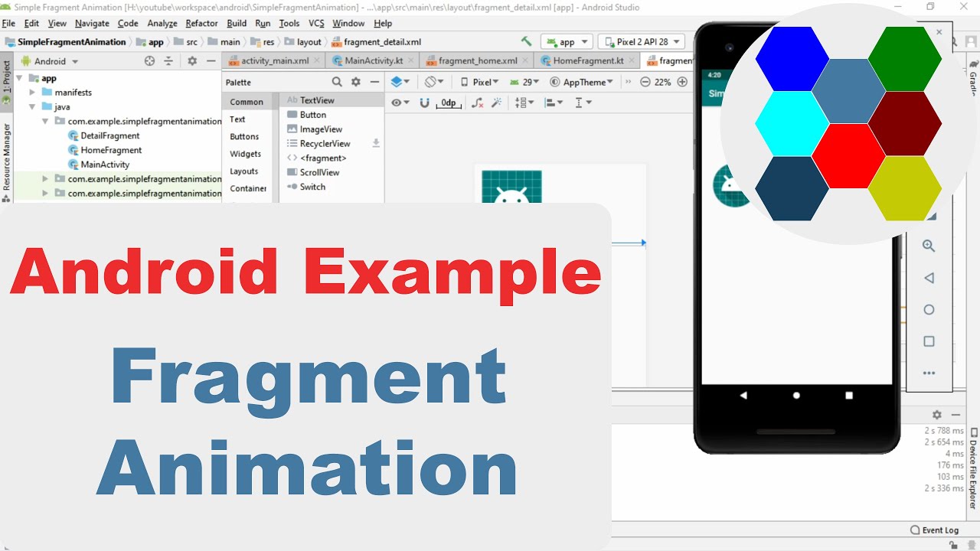The width and height of the screenshot is (980, 551).
Task: Open the Android project view dropdown
Action: tap(50, 61)
